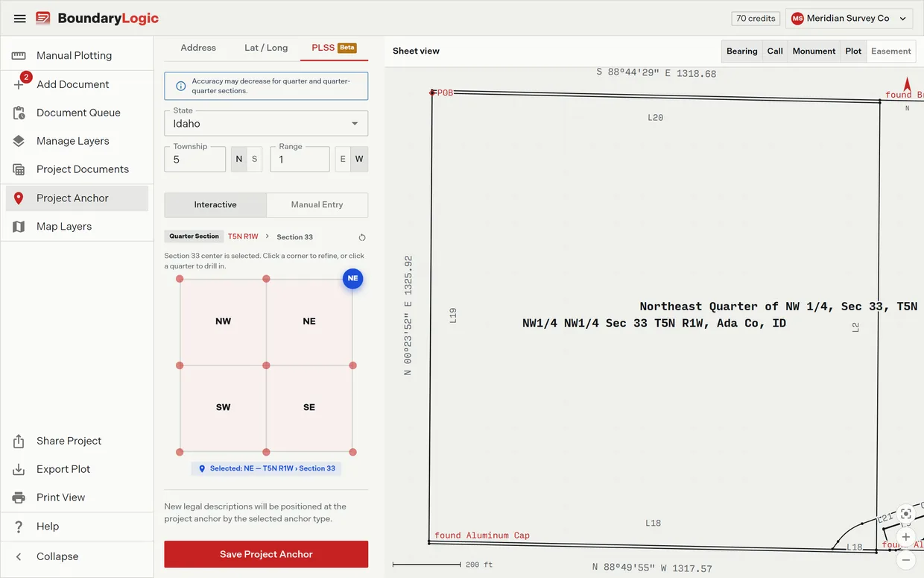Click the Selected NE status chip
Screen dimensions: 924x578
266,468
